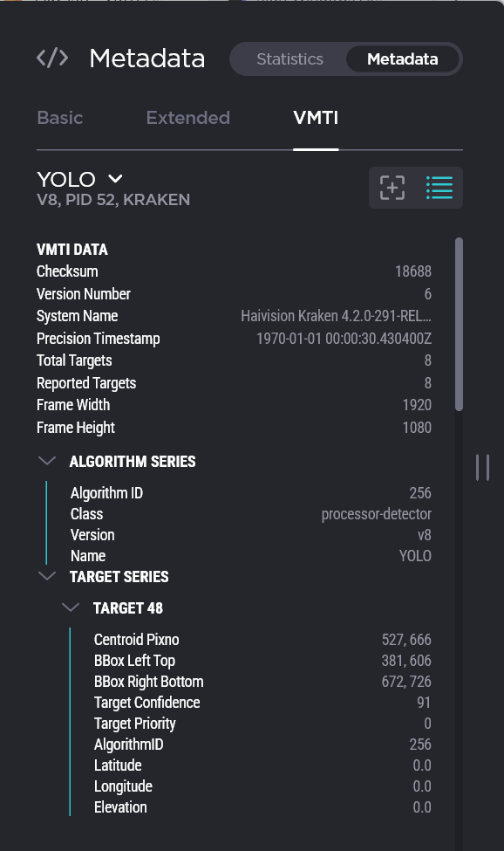Collapse the Target 48 node
Image resolution: width=504 pixels, height=851 pixels.
point(71,607)
